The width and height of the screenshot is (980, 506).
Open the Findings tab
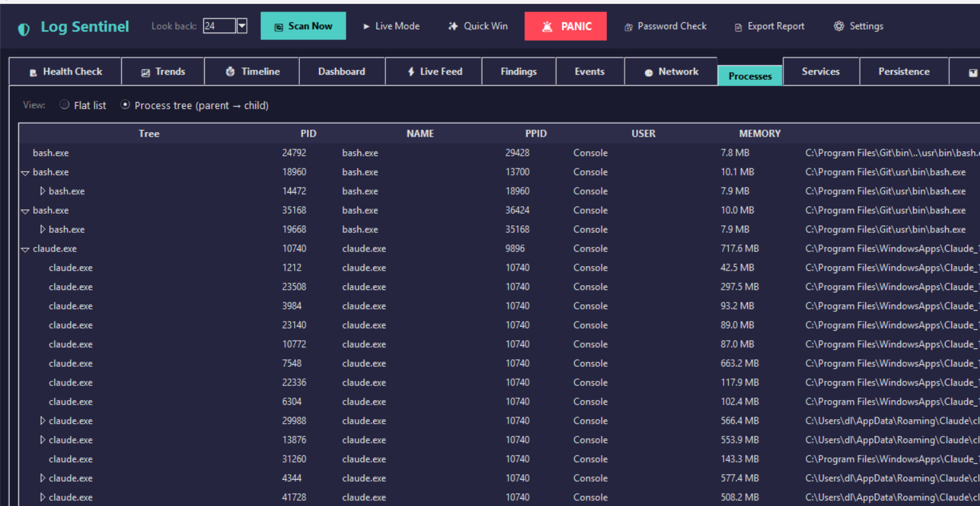click(x=519, y=71)
